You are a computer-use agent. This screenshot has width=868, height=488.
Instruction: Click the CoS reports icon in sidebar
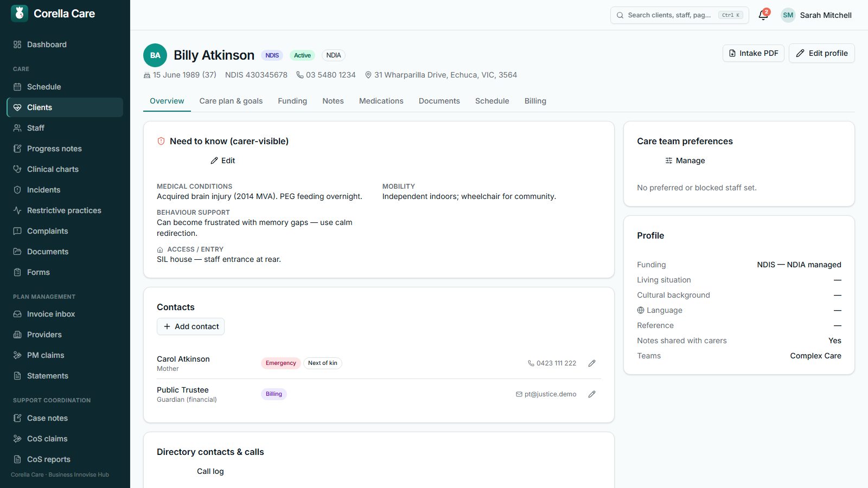point(17,459)
